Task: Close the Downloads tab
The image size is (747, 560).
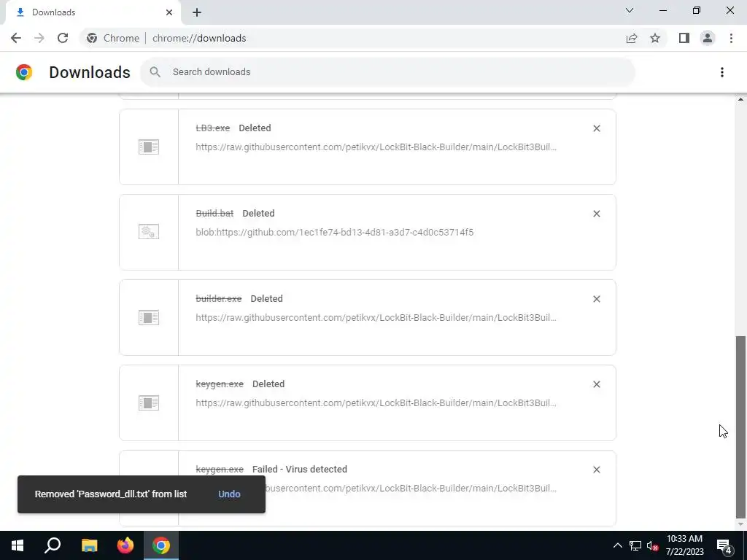Action: tap(169, 12)
